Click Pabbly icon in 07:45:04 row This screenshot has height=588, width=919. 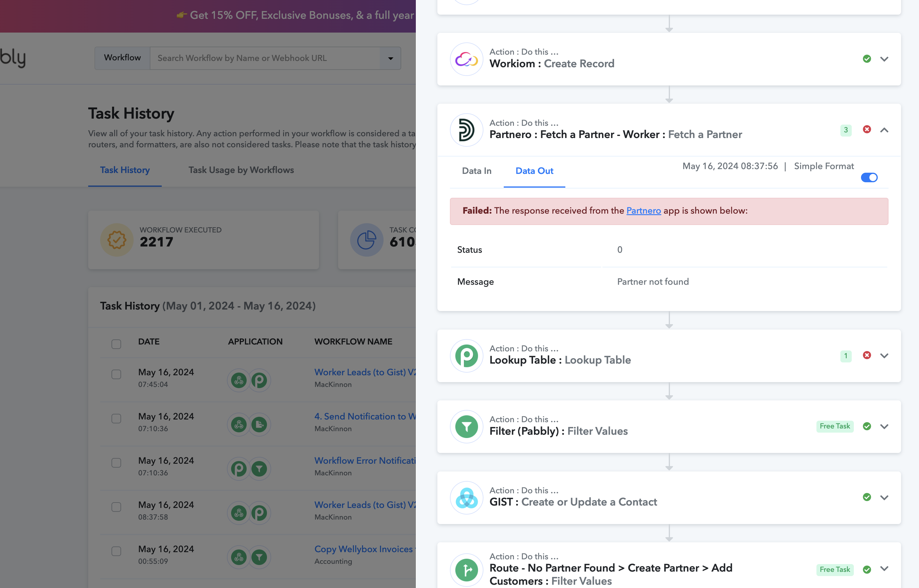point(259,380)
